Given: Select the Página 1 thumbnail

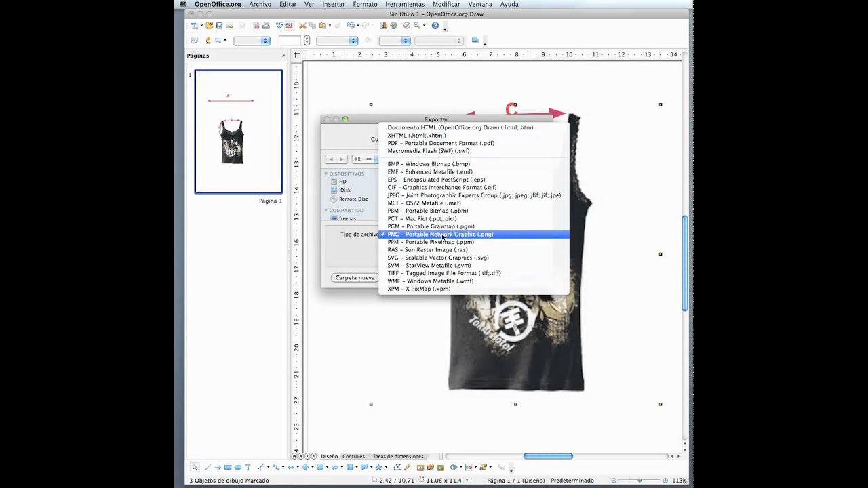Looking at the screenshot, I should (x=239, y=131).
